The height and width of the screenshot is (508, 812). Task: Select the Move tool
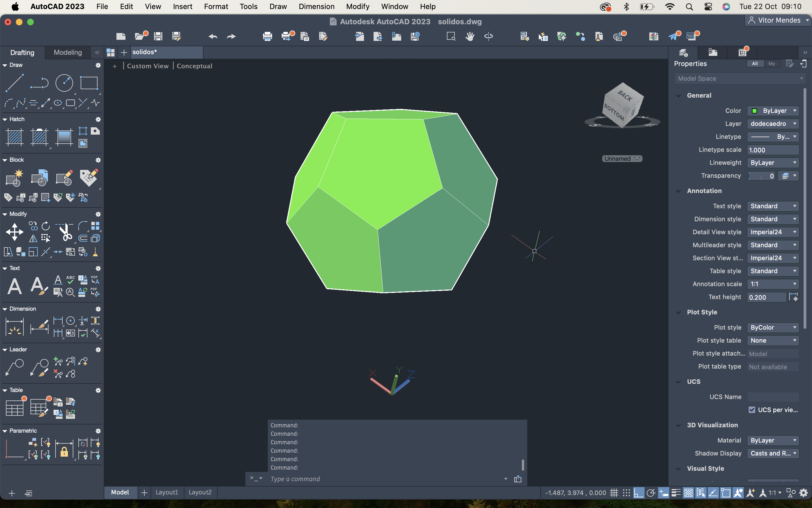(x=14, y=232)
